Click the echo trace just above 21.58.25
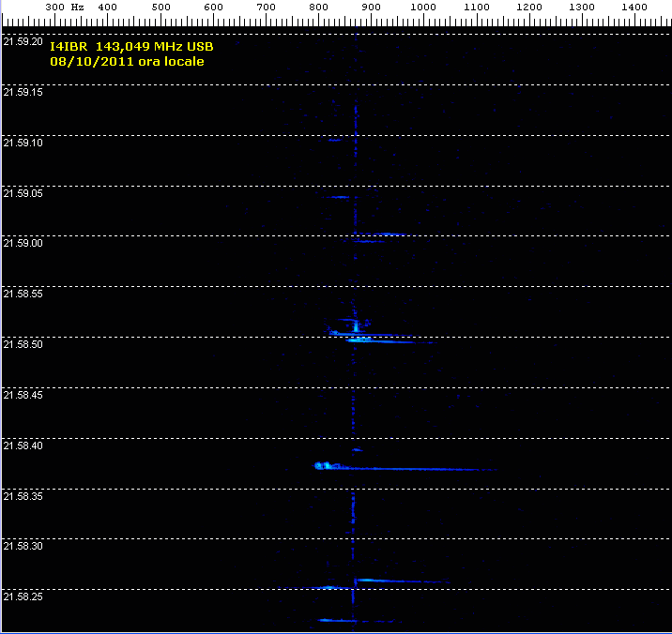Viewport: 672px width, 634px height. point(394,581)
